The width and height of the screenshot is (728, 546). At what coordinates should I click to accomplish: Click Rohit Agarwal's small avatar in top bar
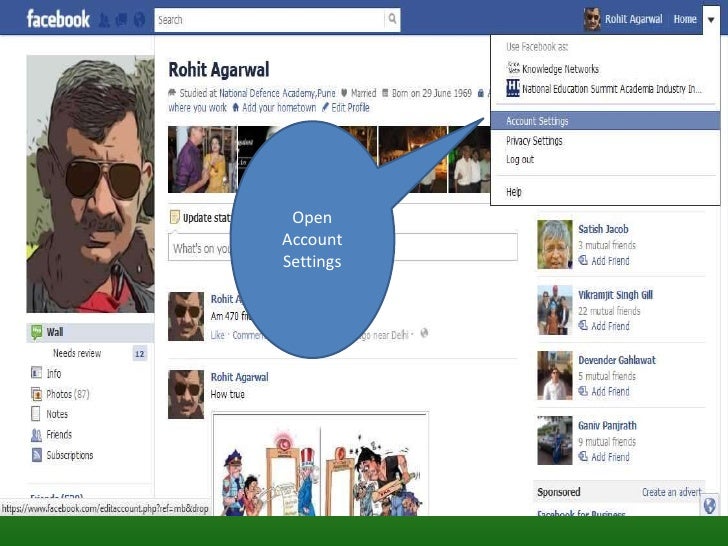click(592, 19)
